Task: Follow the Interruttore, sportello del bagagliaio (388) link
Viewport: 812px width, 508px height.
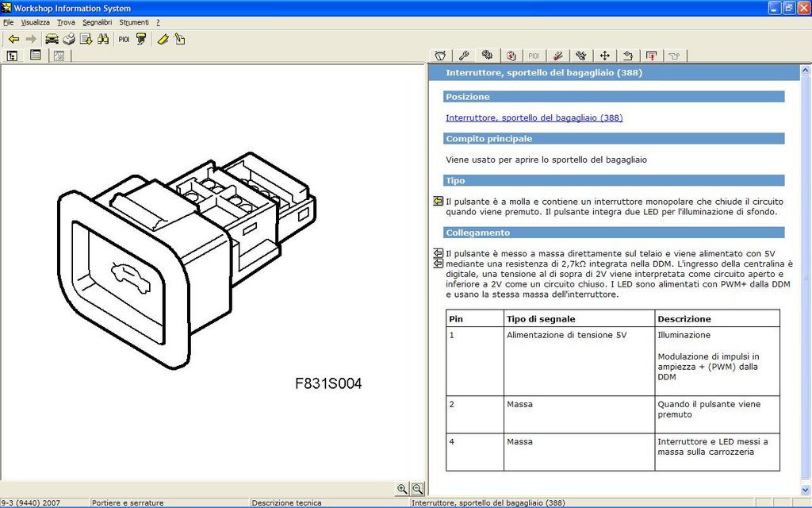Action: [534, 117]
